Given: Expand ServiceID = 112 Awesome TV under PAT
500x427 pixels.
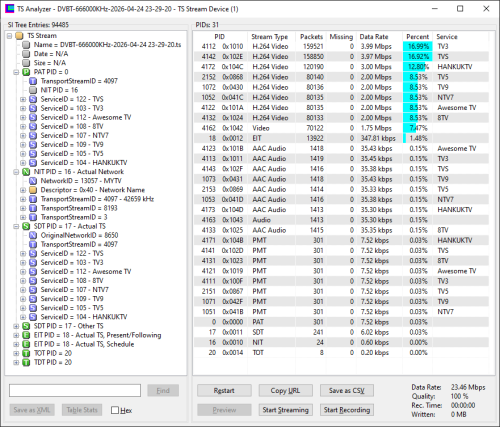Looking at the screenshot, I should click(23, 117).
